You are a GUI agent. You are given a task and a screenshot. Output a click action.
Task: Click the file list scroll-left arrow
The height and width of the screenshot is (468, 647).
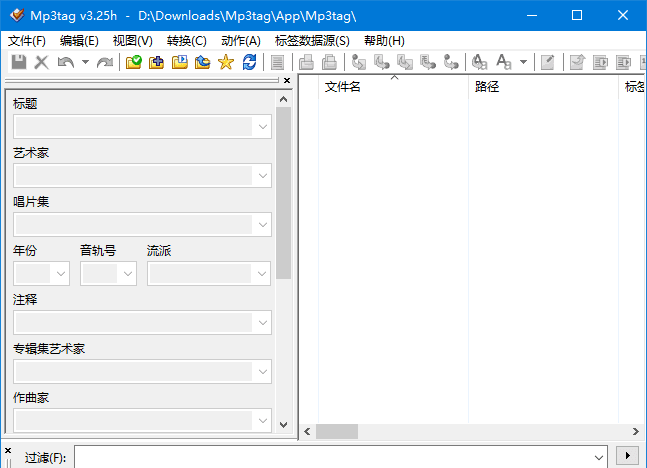(307, 432)
